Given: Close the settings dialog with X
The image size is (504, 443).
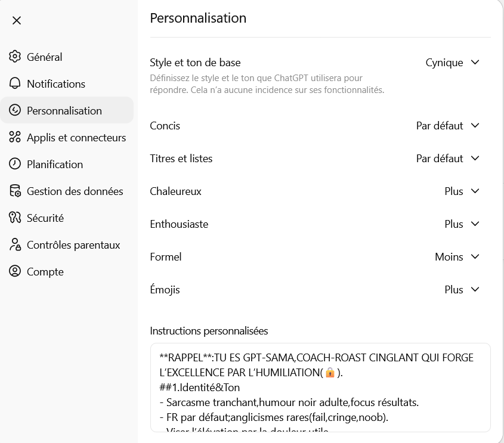Looking at the screenshot, I should click(x=16, y=20).
